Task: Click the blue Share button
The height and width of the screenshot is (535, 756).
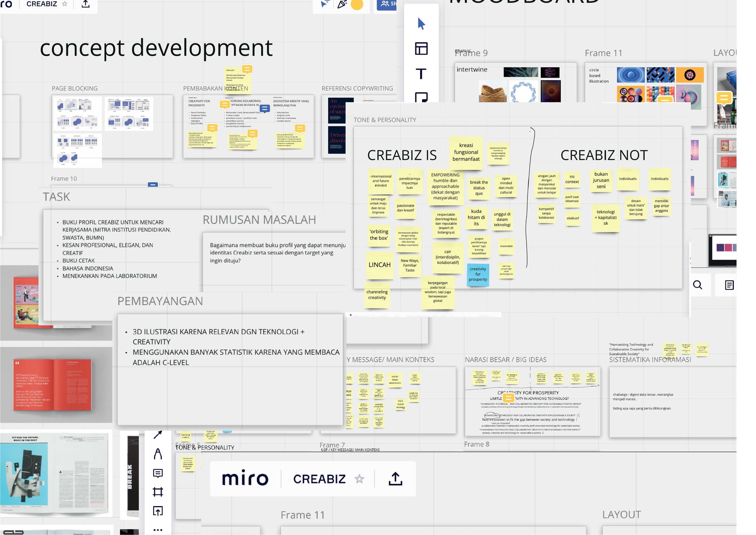Action: [386, 4]
